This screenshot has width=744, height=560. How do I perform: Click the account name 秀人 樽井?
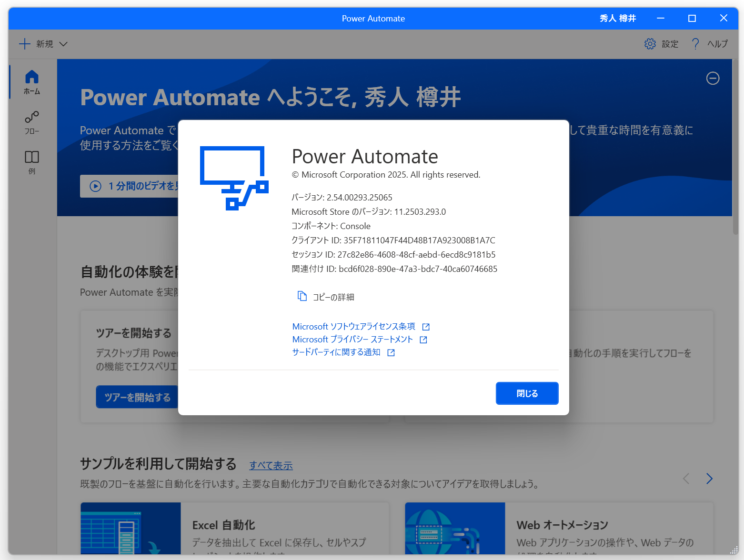618,18
